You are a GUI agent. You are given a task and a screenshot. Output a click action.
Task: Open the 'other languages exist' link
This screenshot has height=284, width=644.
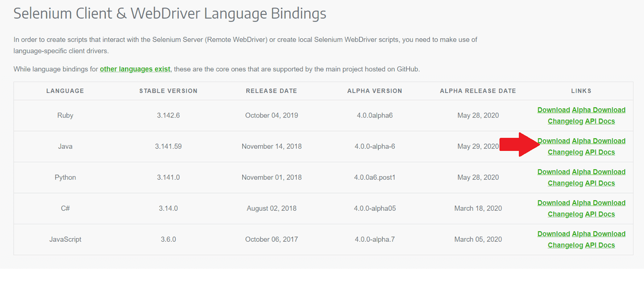coord(135,69)
